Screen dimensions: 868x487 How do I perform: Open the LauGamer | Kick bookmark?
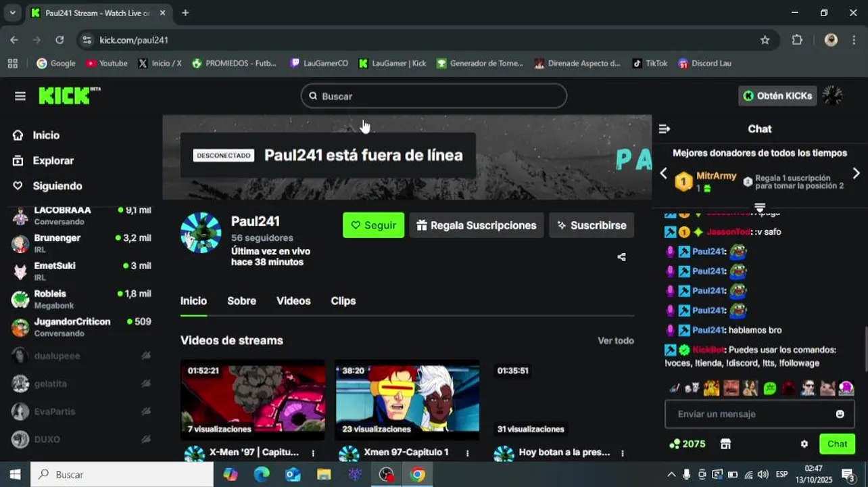(392, 63)
